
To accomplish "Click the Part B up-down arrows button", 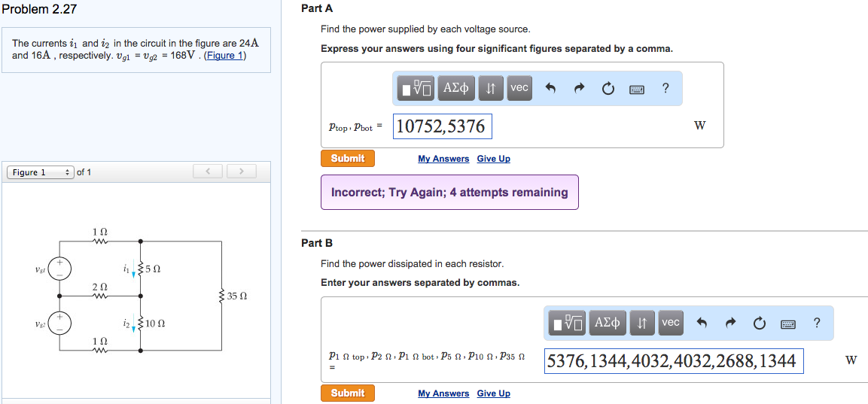I will pos(642,323).
